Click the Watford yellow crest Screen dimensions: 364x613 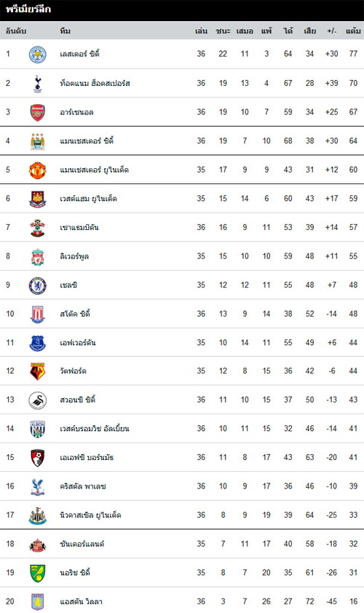tap(38, 371)
